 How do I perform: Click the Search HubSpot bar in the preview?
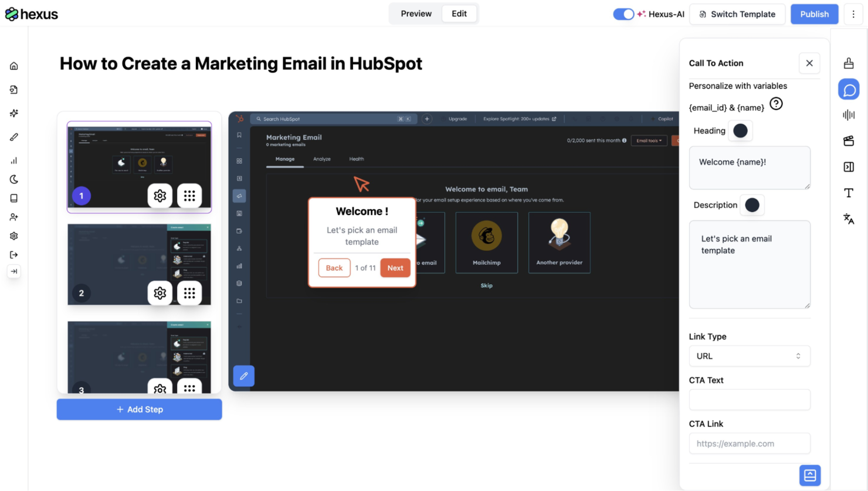click(x=334, y=119)
